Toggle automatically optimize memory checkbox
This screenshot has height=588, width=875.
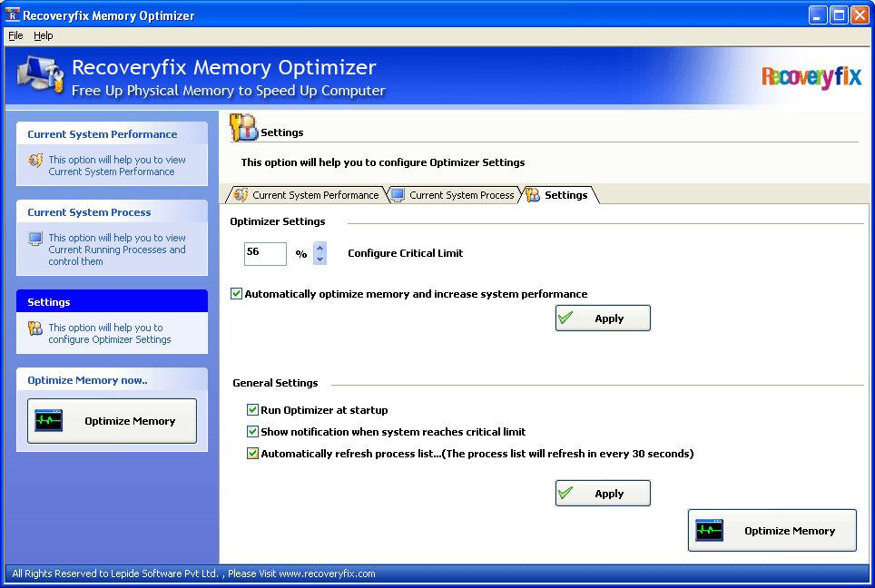(237, 294)
